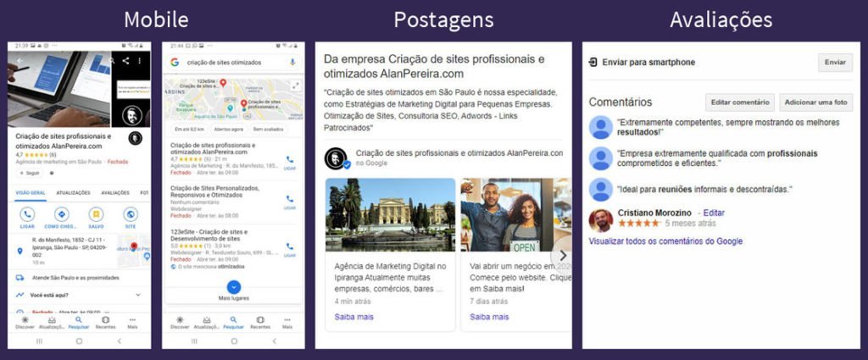Screen dimensions: 868x360
Task: Toggle the 'Em até 8,0 km' filter chip
Action: [x=189, y=129]
